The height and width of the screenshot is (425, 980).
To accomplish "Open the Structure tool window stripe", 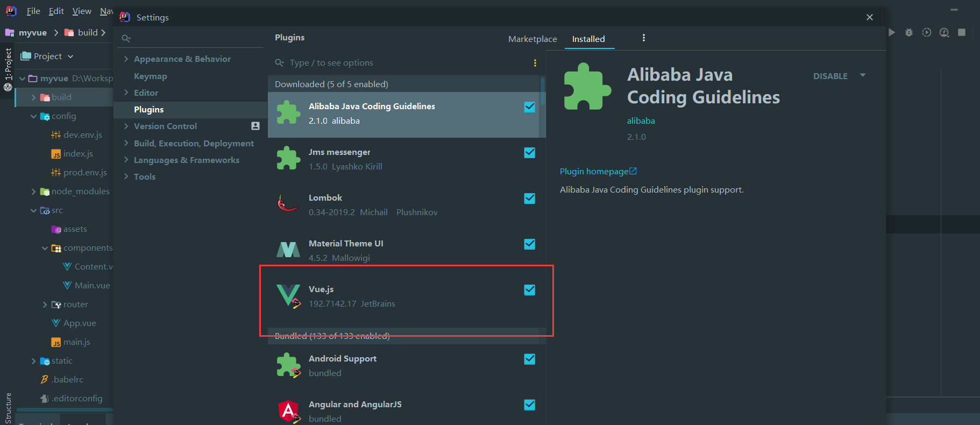I will point(8,408).
